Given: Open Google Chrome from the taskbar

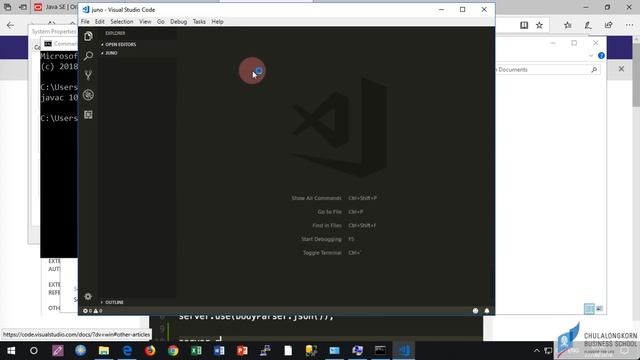Looking at the screenshot, I should (173, 351).
